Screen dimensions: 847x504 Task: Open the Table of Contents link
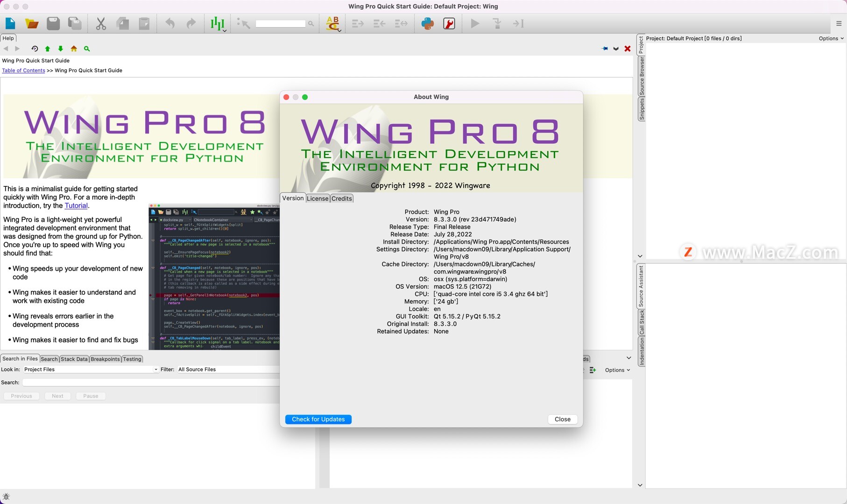tap(23, 70)
